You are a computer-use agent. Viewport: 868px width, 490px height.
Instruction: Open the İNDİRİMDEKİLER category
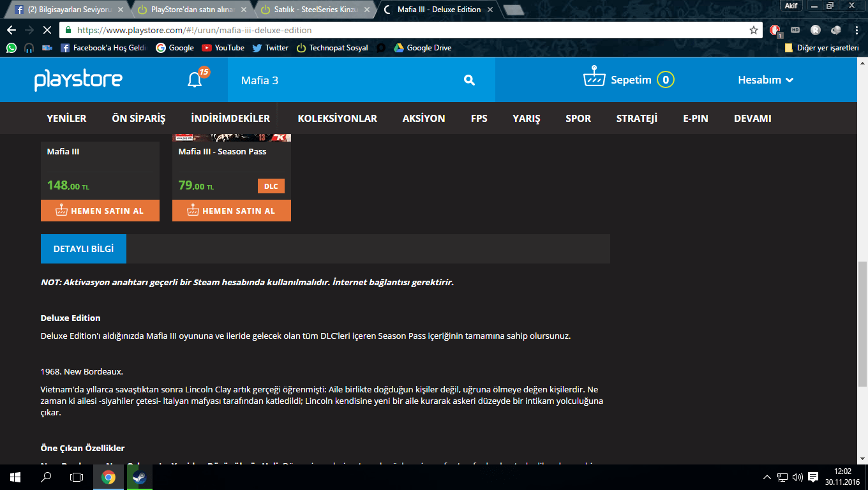[x=230, y=118]
